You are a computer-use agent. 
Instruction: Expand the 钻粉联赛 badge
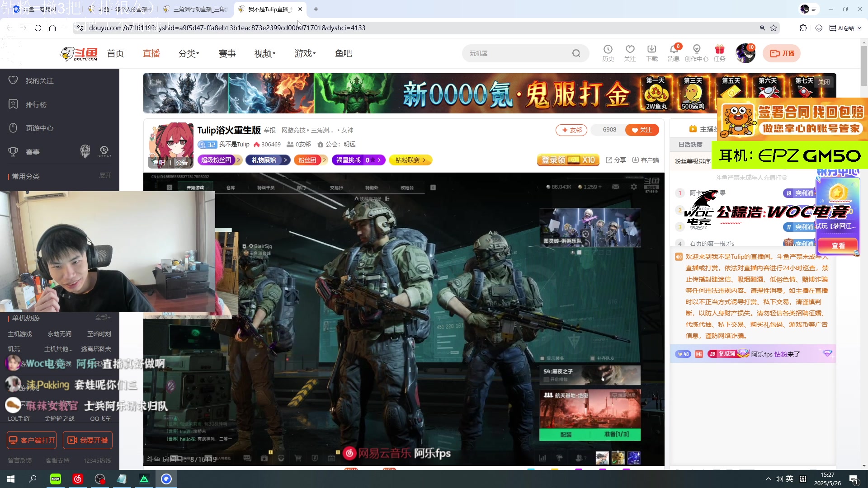pos(410,160)
